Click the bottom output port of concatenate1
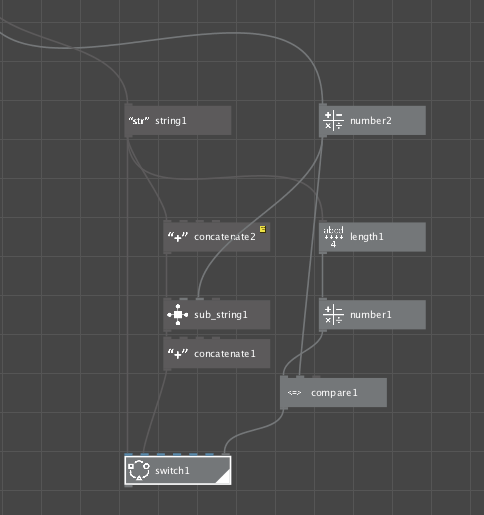Screen dimensions: 484x515 click(167, 369)
